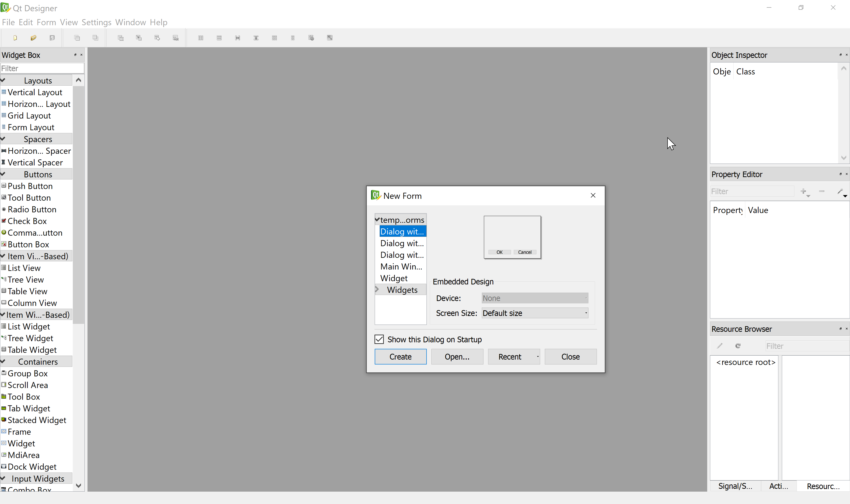Toggle Show this Dialog on Startup
The height and width of the screenshot is (504, 850).
click(379, 339)
